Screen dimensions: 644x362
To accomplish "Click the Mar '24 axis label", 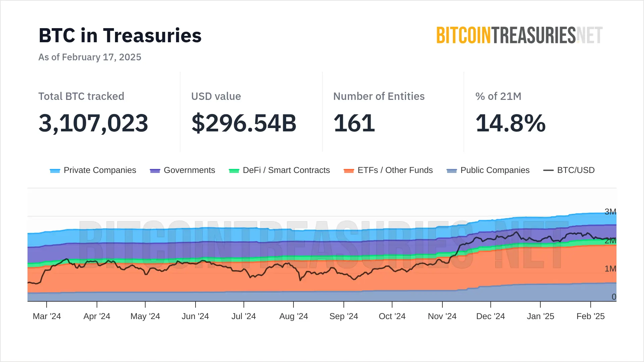I will 47,316.
